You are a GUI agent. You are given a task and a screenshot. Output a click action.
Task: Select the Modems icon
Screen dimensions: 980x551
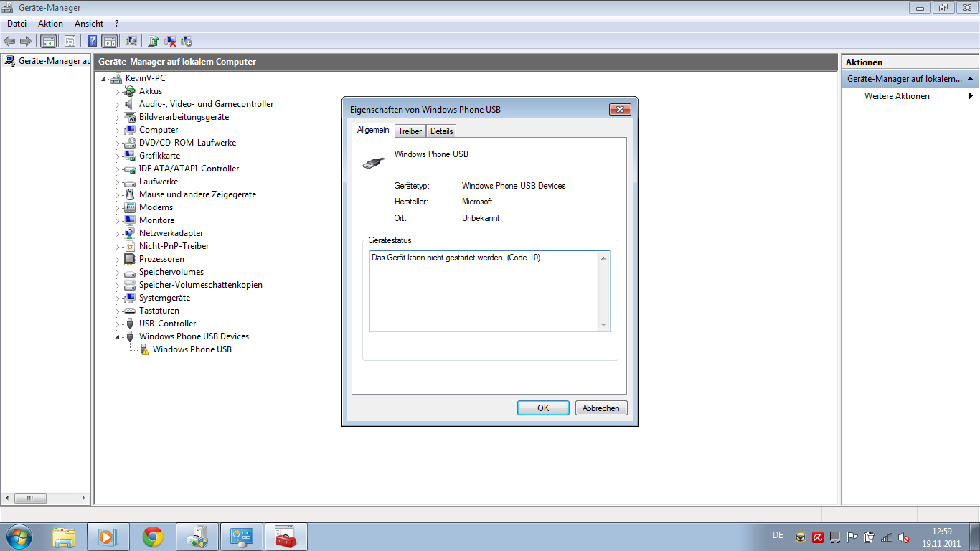(129, 207)
